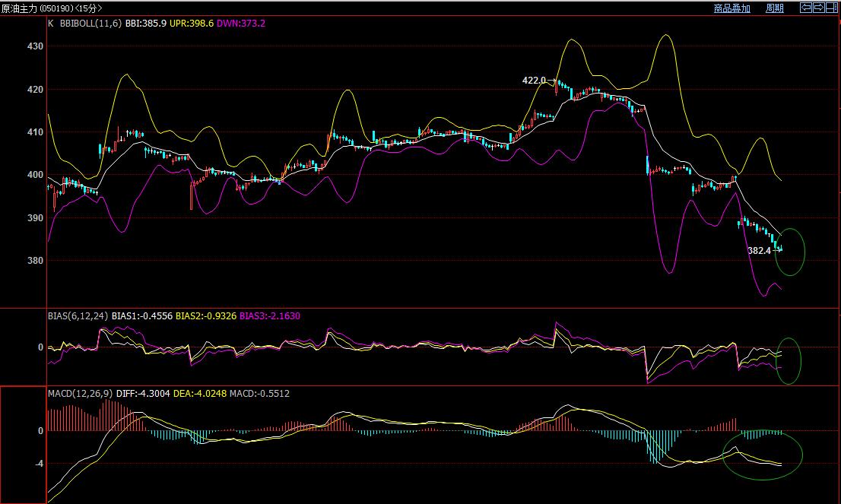Select the <15分> timeframe label

[x=90, y=8]
